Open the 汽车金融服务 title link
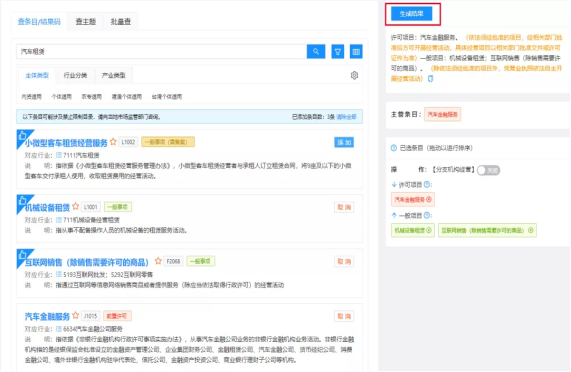Viewport: 571px width, 372px height. click(47, 317)
